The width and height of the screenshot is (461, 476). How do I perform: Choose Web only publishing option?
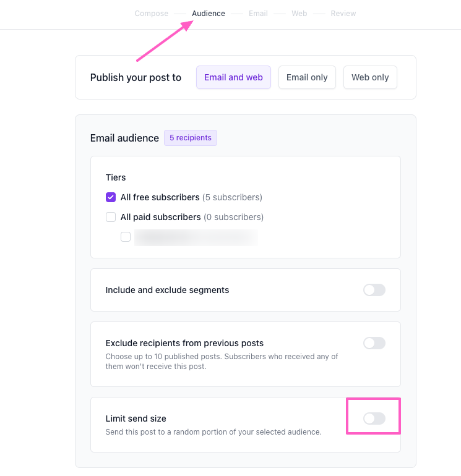(x=370, y=77)
